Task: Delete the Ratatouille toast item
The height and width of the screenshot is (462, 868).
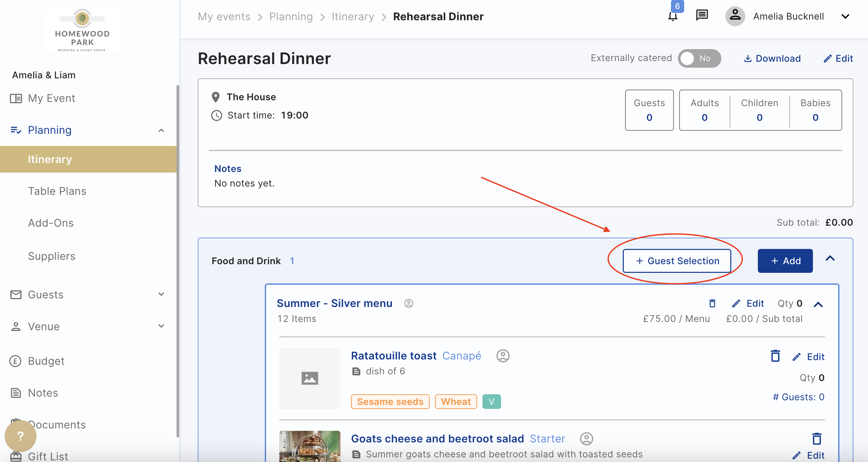Action: pyautogui.click(x=775, y=356)
